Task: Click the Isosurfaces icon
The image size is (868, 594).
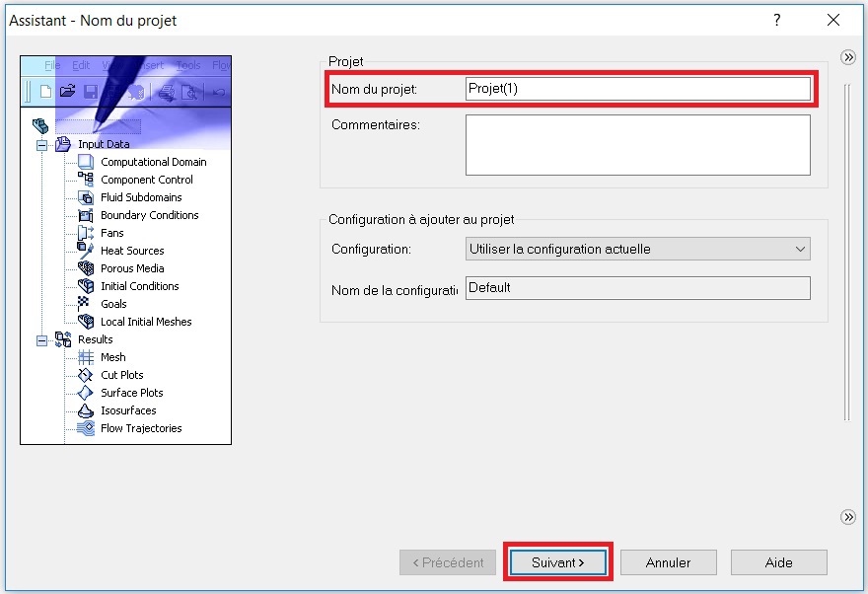Action: click(x=85, y=410)
